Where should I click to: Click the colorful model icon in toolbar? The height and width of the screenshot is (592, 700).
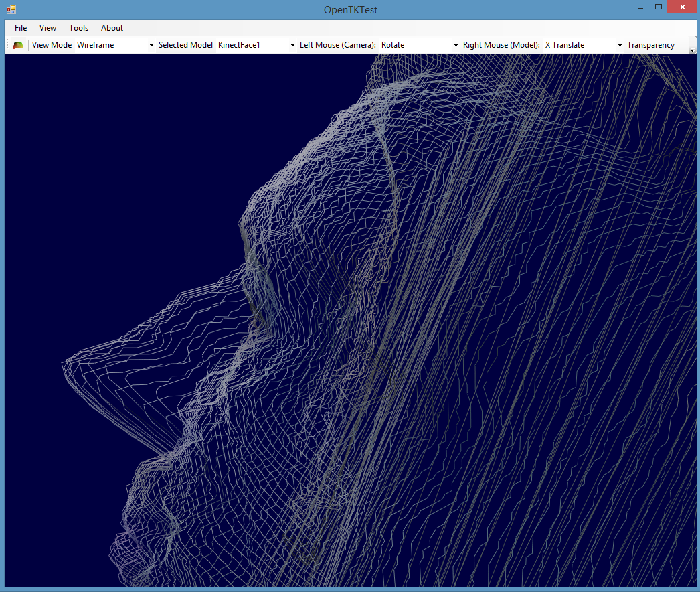point(18,45)
